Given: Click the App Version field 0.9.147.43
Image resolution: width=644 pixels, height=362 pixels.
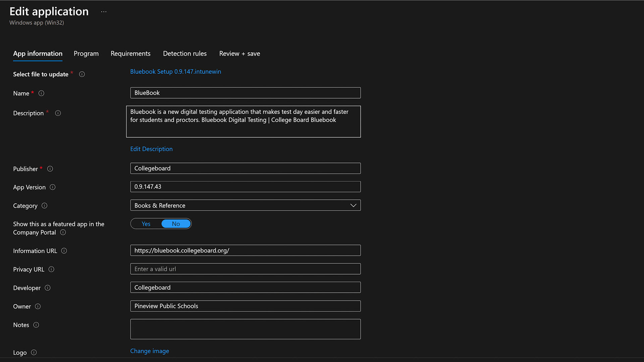Looking at the screenshot, I should pyautogui.click(x=246, y=187).
